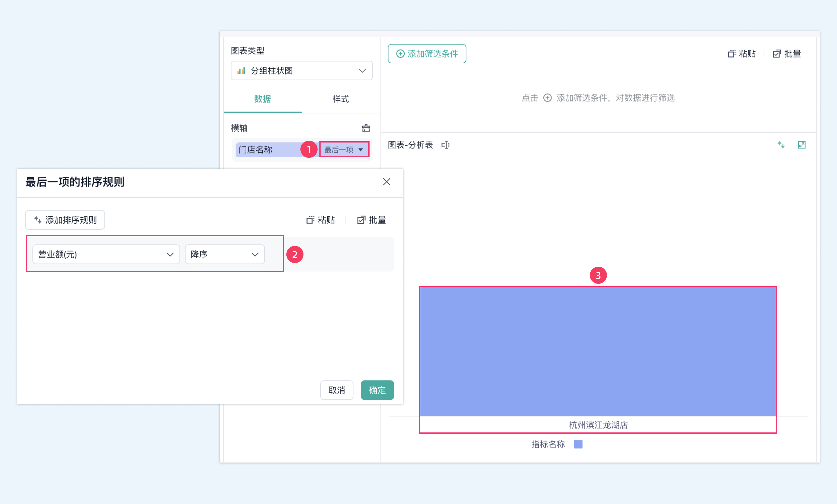This screenshot has width=837, height=504.
Task: Click the 添加筛选条件 button
Action: [x=427, y=54]
